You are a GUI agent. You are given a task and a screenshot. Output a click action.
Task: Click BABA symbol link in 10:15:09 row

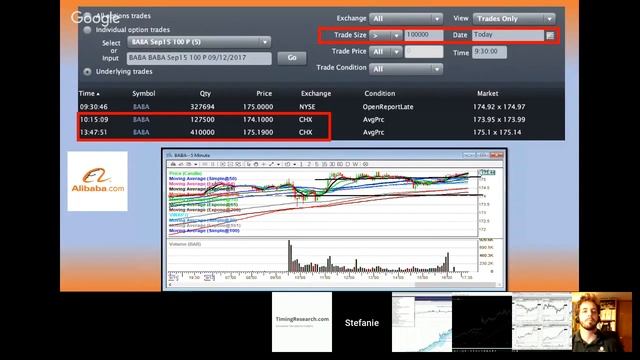141,120
